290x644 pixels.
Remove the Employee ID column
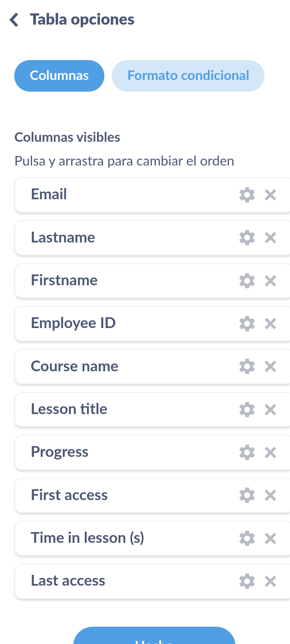pos(270,323)
